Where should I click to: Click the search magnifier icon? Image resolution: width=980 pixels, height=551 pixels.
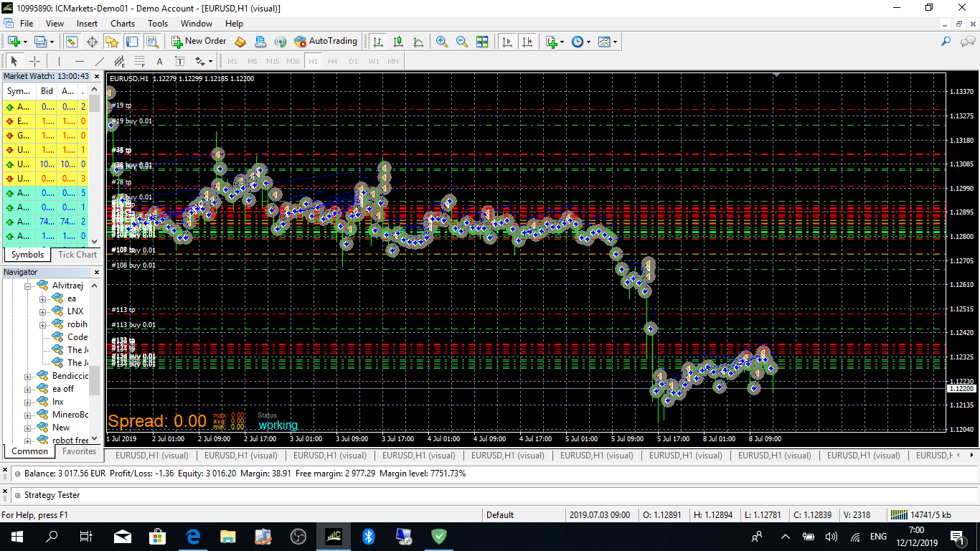pos(946,42)
